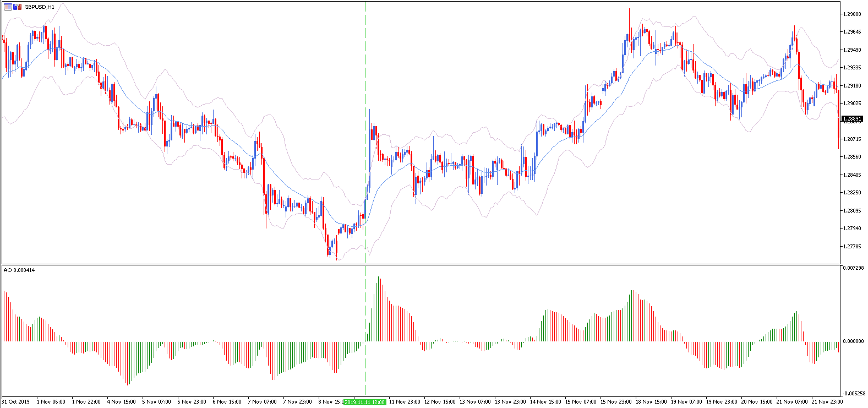The height and width of the screenshot is (408, 868).
Task: Select the 1.28095 price axis label
Action: 852,210
